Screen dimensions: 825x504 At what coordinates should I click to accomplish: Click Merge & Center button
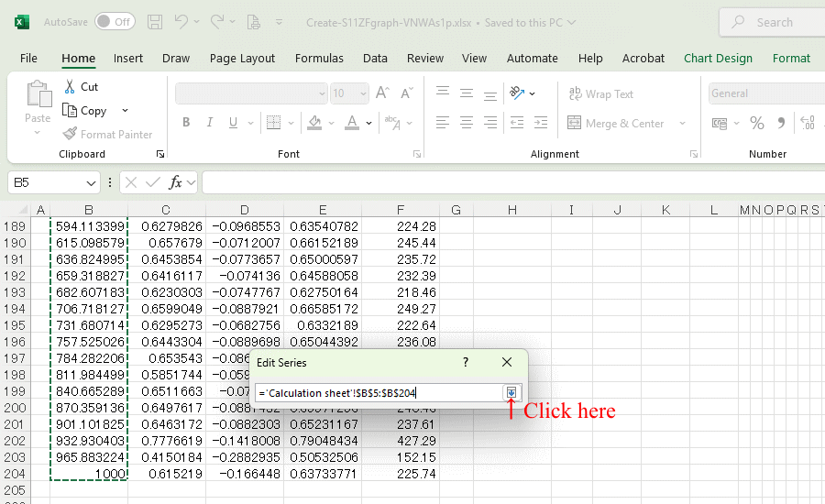click(616, 123)
